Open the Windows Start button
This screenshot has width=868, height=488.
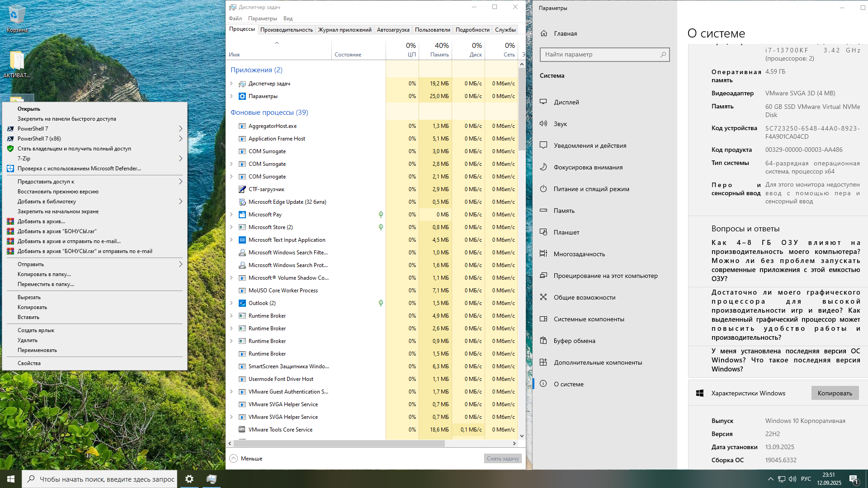click(x=11, y=479)
